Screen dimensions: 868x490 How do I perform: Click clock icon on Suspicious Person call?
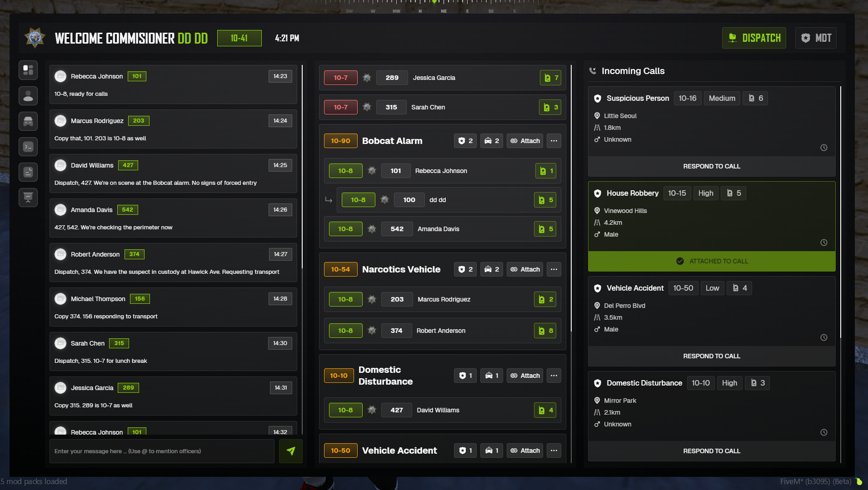coord(823,148)
